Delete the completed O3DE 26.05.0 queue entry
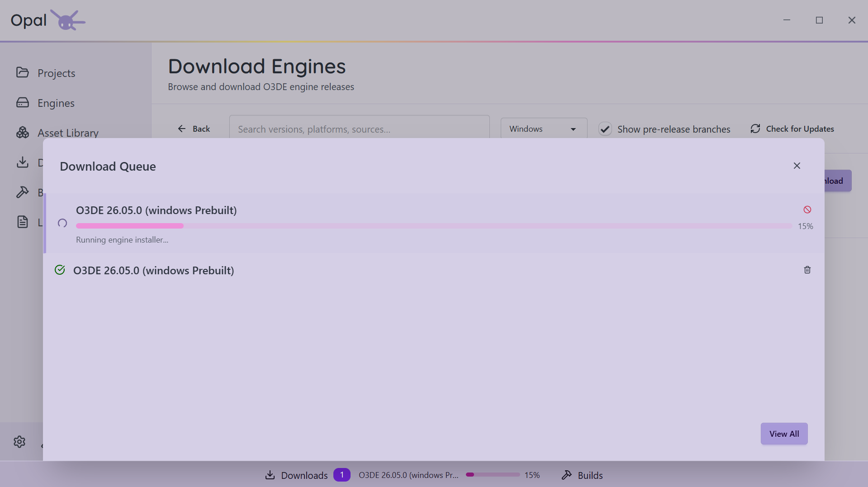The image size is (868, 487). point(807,270)
